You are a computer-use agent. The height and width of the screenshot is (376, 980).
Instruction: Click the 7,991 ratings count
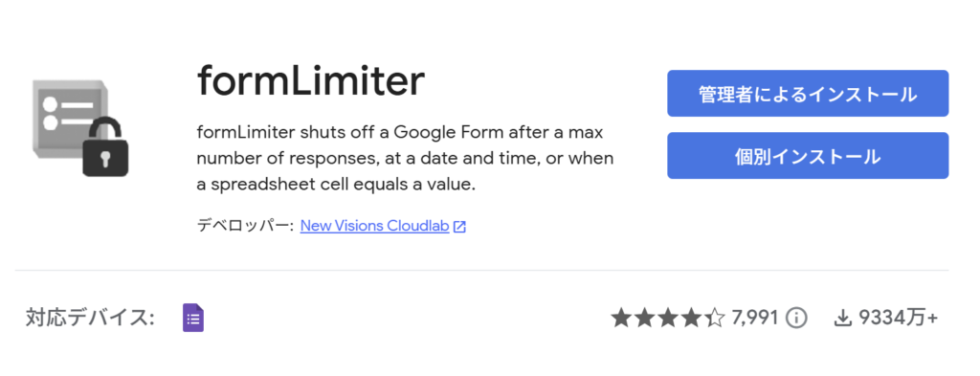click(x=754, y=319)
